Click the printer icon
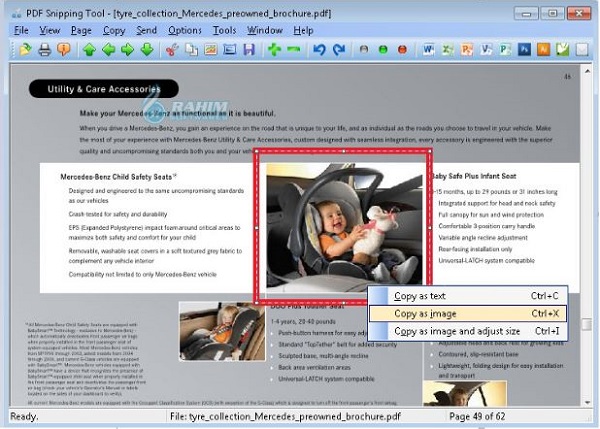 click(45, 50)
